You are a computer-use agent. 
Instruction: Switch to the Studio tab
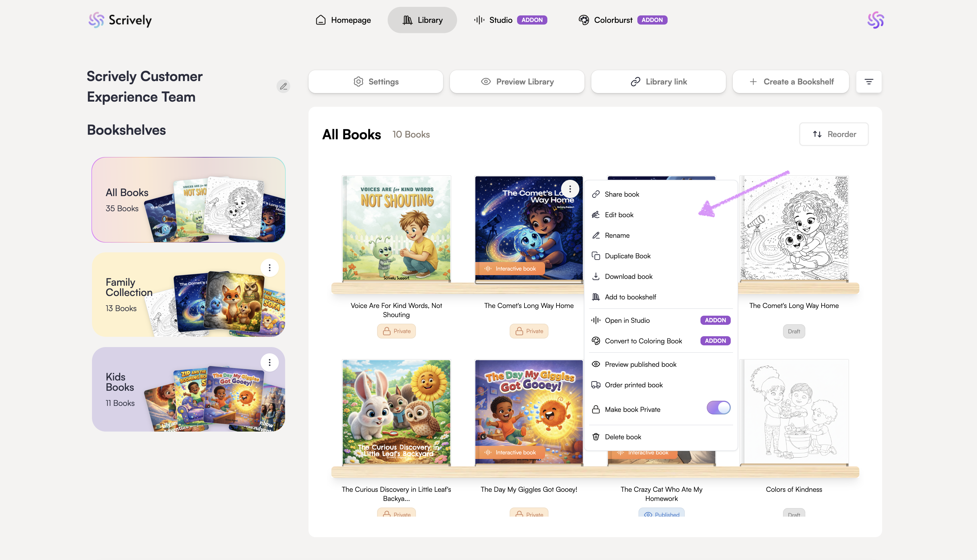(500, 20)
